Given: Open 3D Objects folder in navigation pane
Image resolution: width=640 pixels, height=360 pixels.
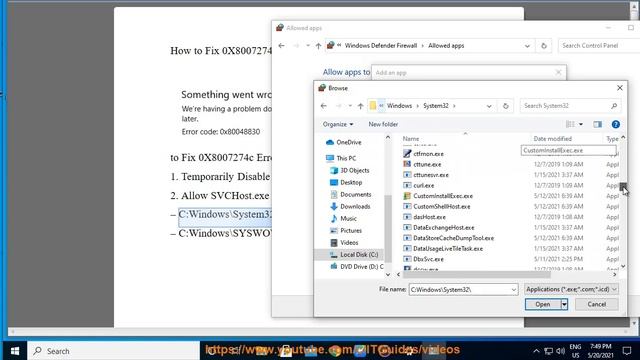Looking at the screenshot, I should (350, 170).
